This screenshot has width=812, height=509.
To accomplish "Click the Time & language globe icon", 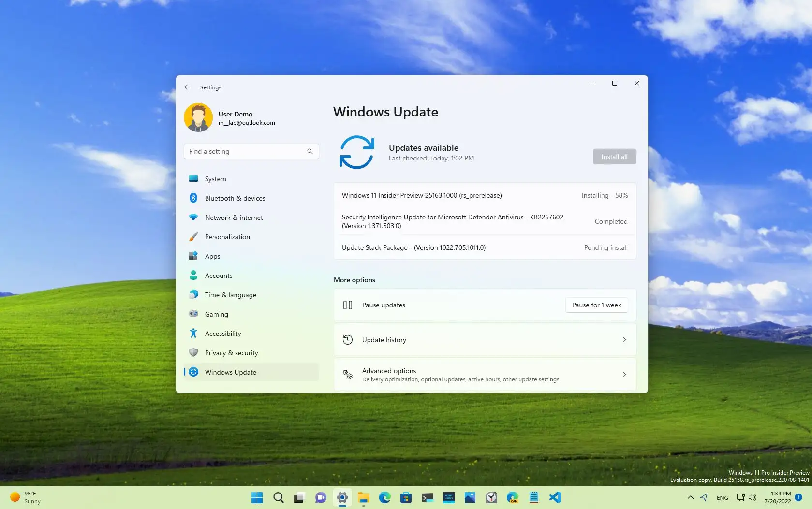I will (193, 294).
